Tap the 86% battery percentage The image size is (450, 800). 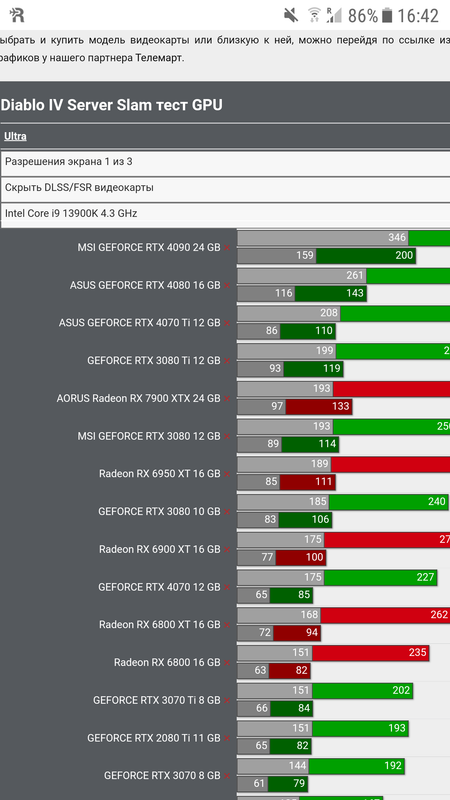pos(363,16)
